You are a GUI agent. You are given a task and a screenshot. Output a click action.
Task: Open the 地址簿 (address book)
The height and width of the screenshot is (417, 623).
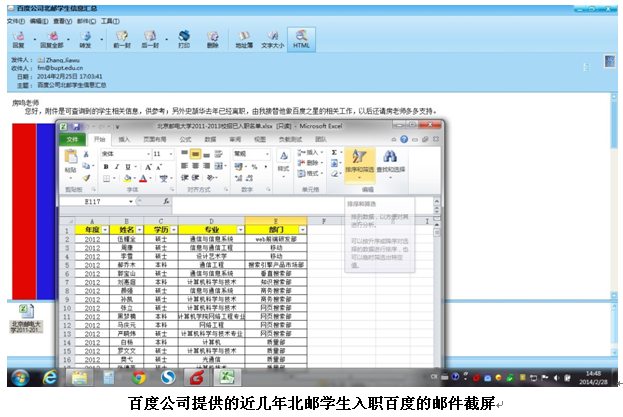(x=244, y=39)
